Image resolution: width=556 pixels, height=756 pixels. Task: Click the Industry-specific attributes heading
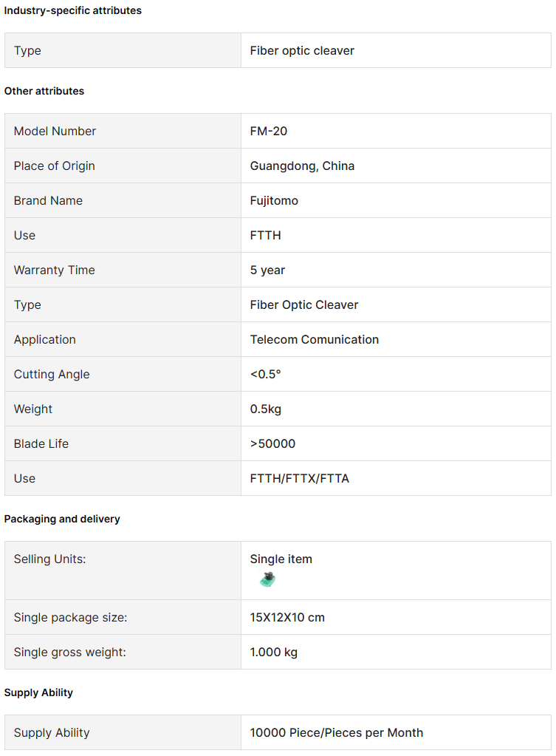point(73,10)
